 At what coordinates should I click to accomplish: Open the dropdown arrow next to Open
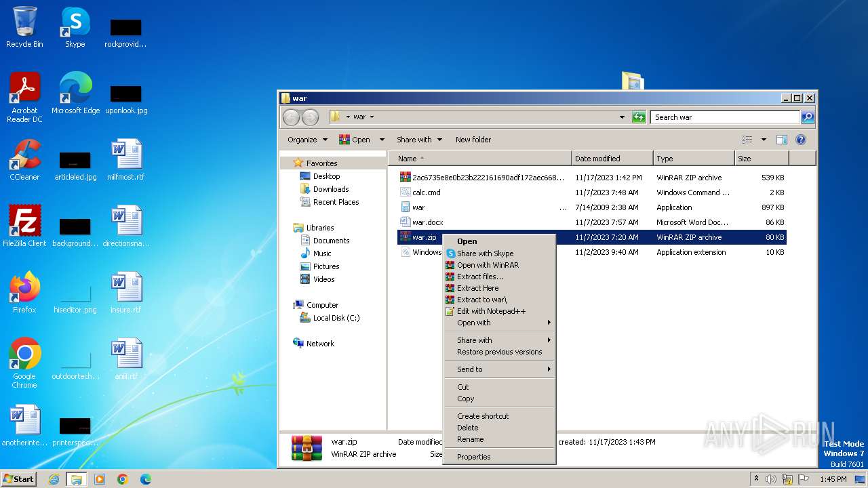(382, 140)
